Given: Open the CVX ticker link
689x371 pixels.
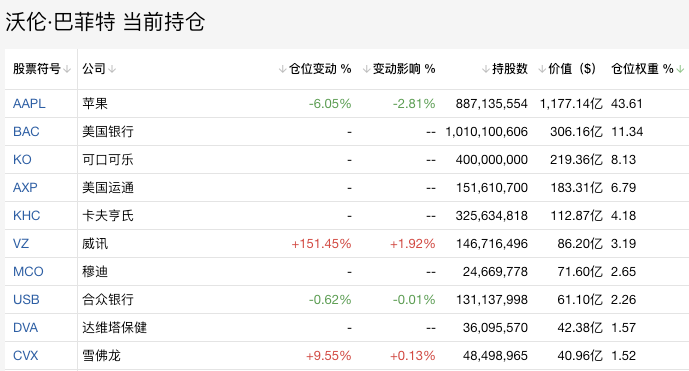Looking at the screenshot, I should pos(25,356).
